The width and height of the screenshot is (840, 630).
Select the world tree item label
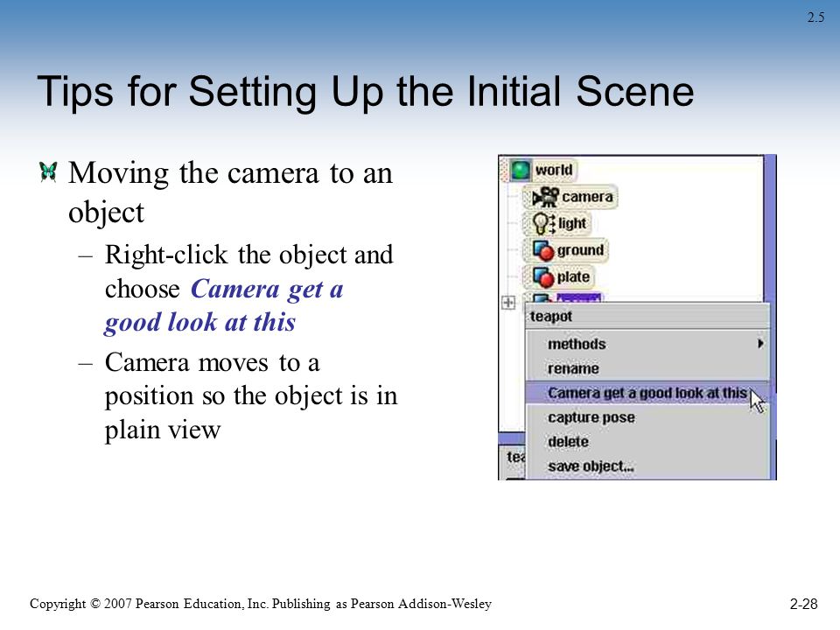pos(554,171)
